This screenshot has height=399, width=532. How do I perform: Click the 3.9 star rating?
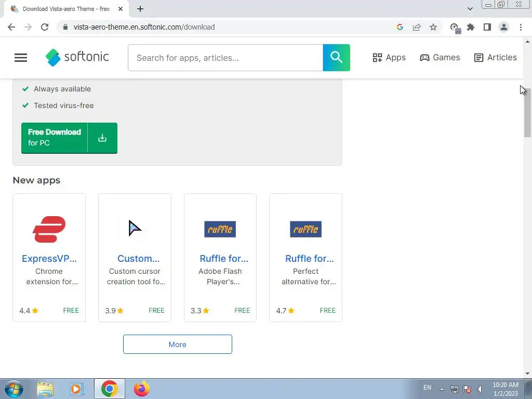(114, 311)
